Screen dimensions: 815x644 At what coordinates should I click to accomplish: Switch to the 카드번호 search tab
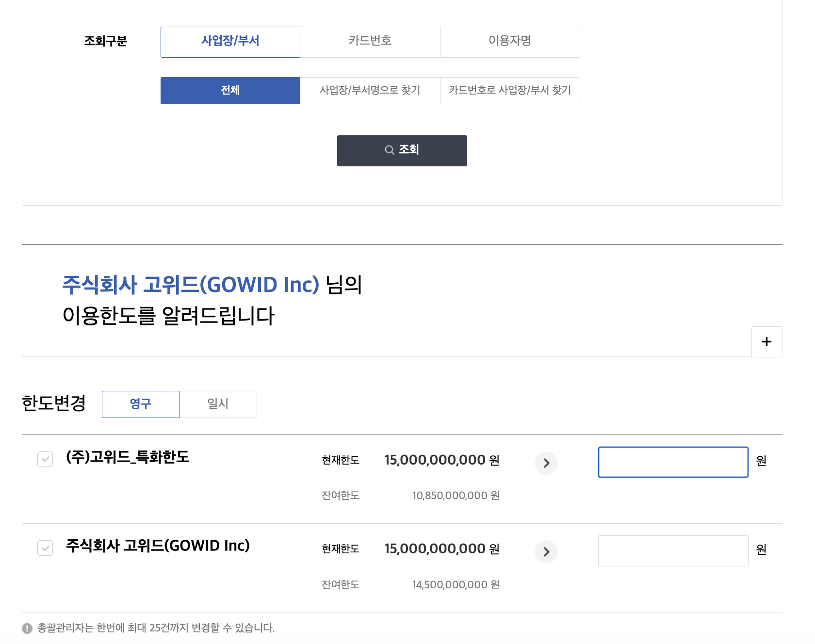click(370, 42)
